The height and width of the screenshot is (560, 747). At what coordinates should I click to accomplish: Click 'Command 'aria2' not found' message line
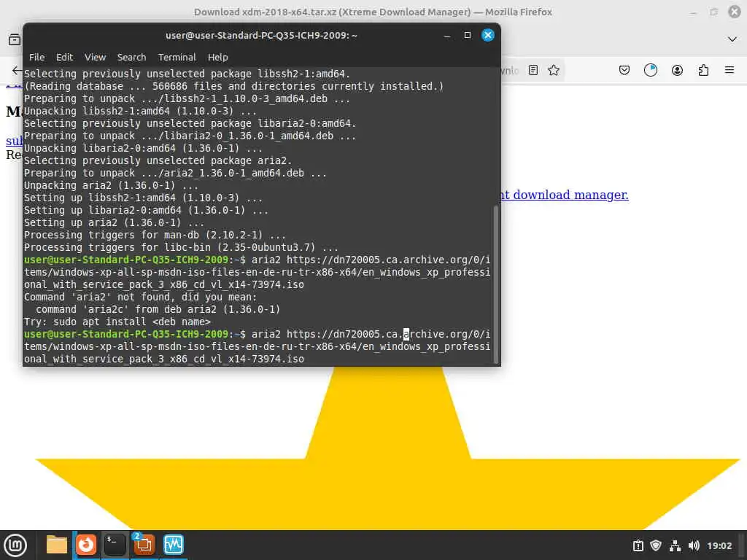141,297
